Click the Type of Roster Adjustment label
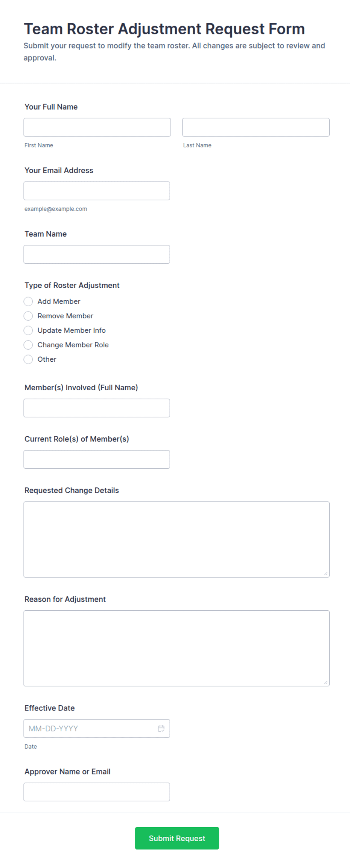350x868 pixels. tap(72, 285)
